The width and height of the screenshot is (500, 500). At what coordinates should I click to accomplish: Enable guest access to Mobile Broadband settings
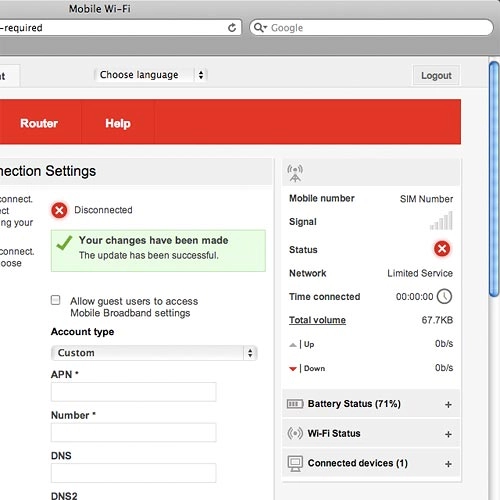click(x=56, y=300)
